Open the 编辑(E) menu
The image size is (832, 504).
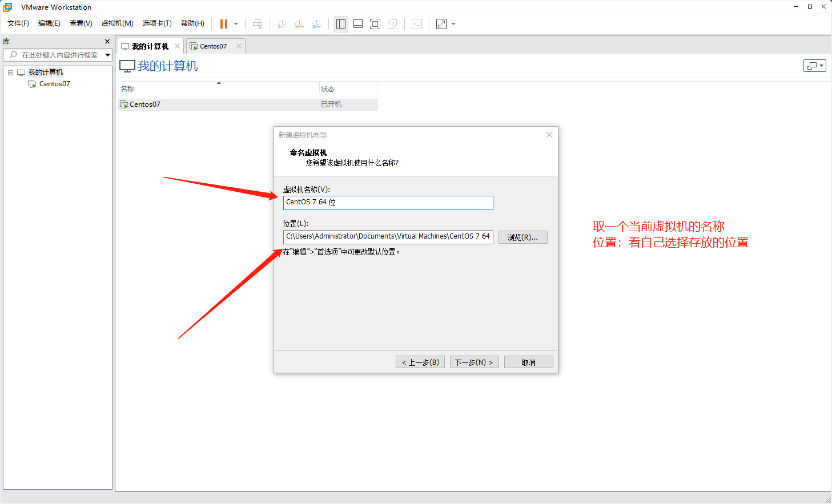pyautogui.click(x=49, y=23)
